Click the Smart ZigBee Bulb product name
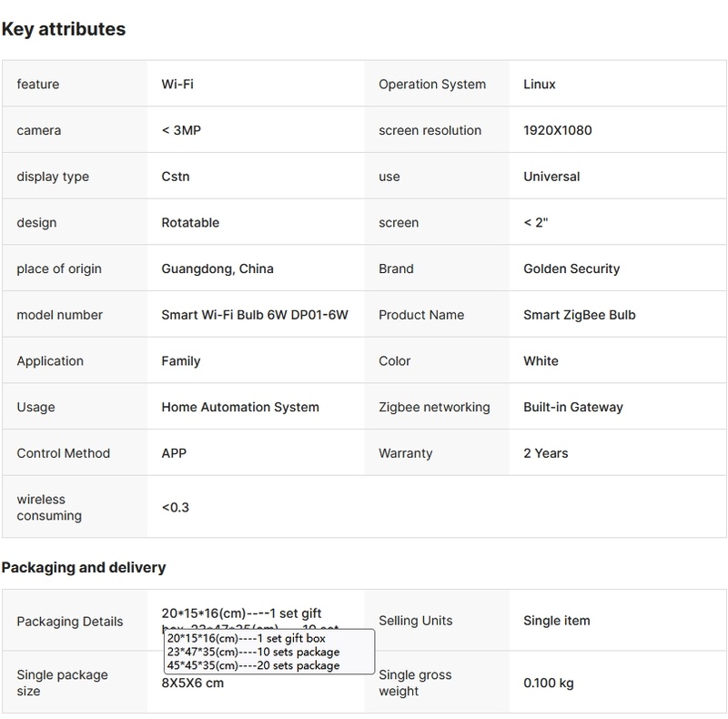Image resolution: width=728 pixels, height=719 pixels. pos(580,315)
